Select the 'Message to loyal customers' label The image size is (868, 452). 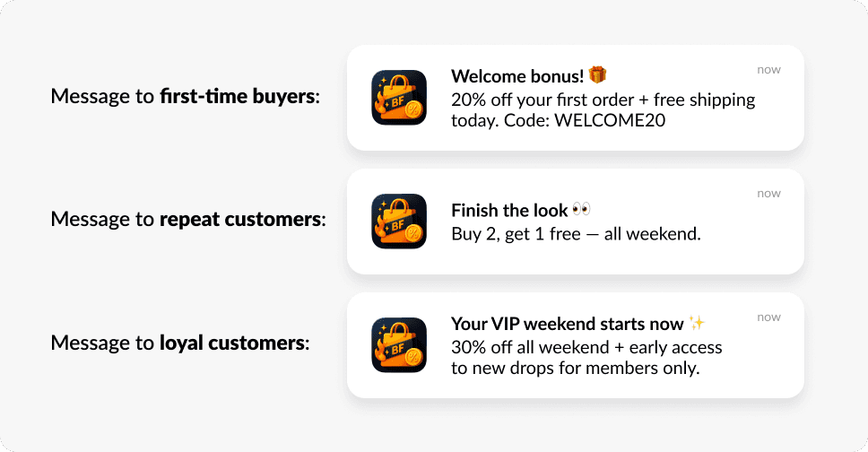coord(180,343)
